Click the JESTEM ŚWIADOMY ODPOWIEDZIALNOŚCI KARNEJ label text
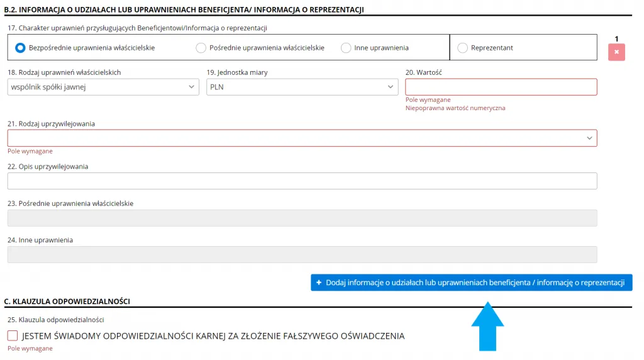 point(213,336)
